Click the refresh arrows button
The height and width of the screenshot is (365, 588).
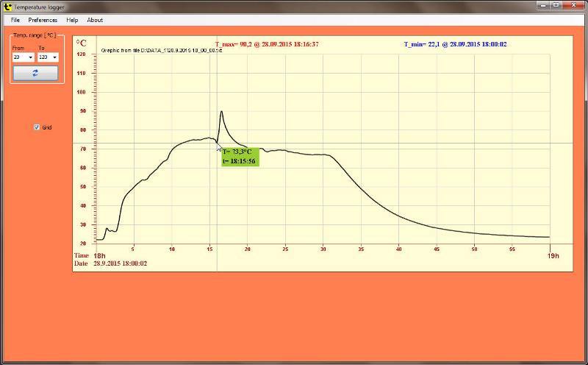[x=35, y=73]
